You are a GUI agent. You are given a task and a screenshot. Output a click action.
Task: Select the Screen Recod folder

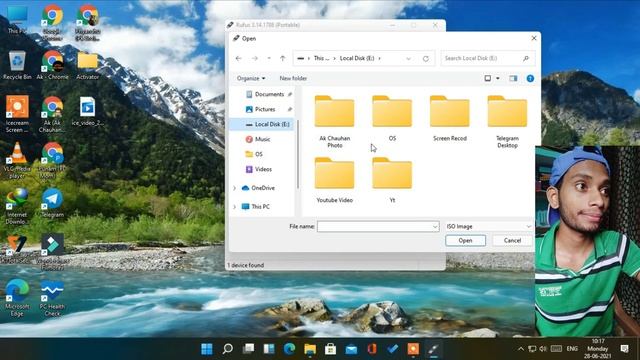click(x=450, y=118)
